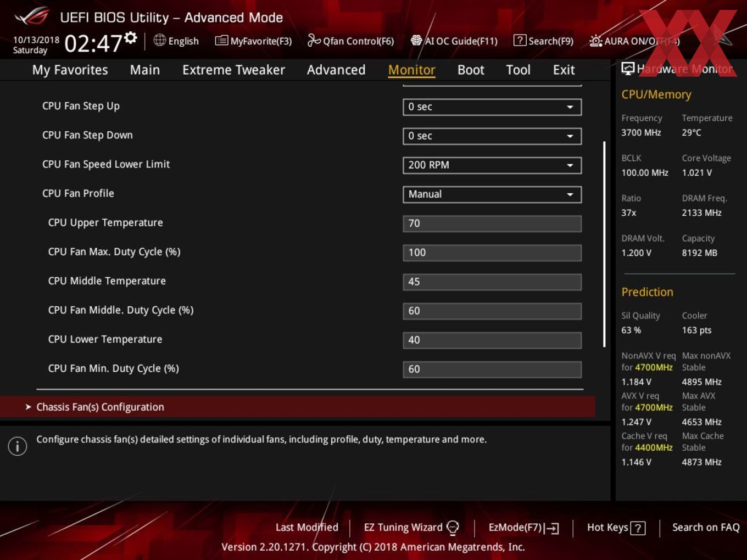
Task: Switch to EzMode(F7)
Action: coord(524,528)
